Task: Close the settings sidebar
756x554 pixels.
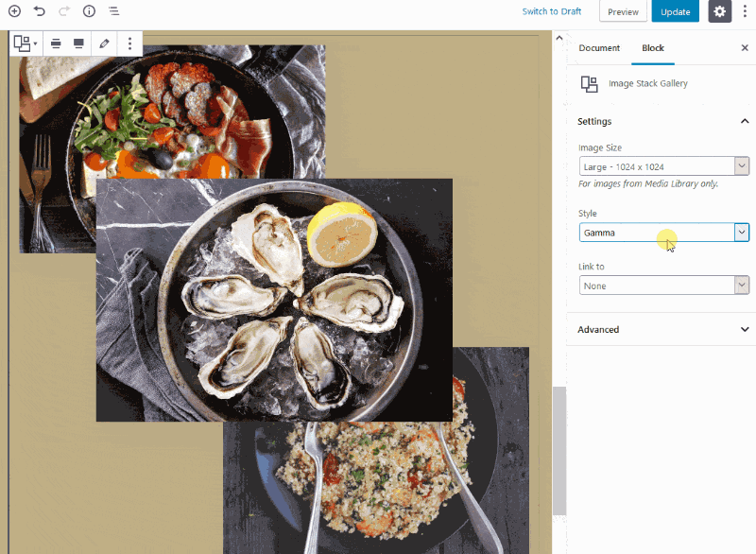Action: coord(745,47)
